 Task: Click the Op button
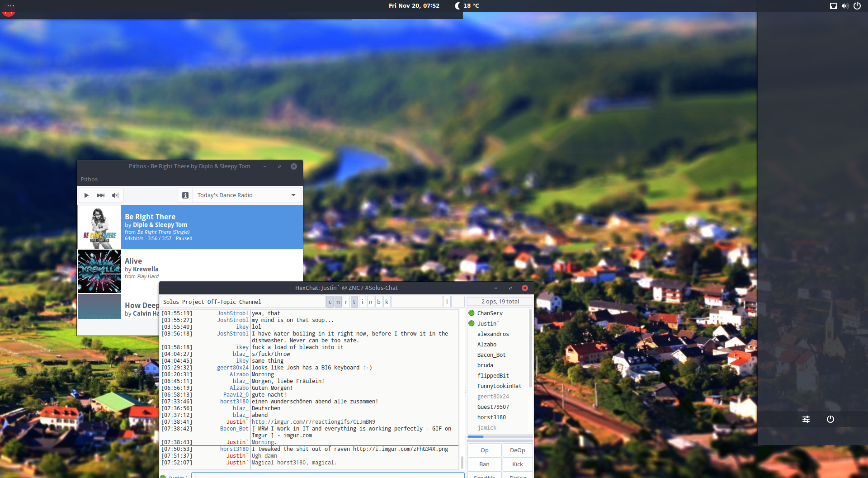[485, 450]
